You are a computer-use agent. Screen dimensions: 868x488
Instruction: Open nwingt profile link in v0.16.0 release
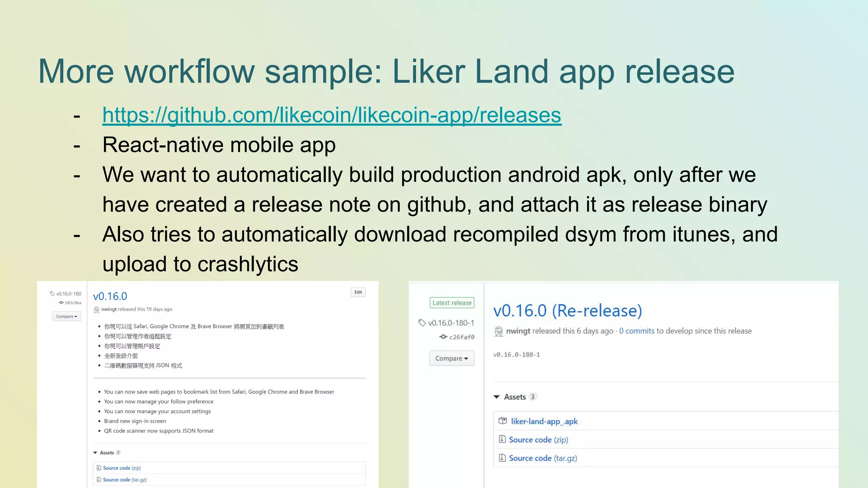109,309
